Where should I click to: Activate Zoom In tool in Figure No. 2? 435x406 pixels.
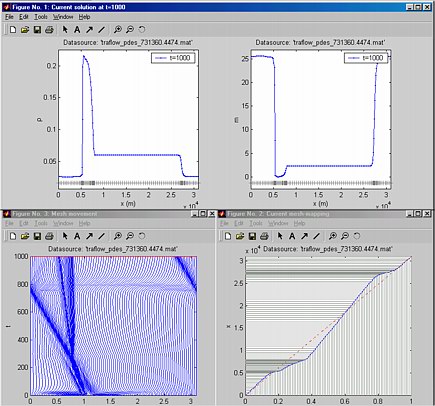click(x=332, y=236)
